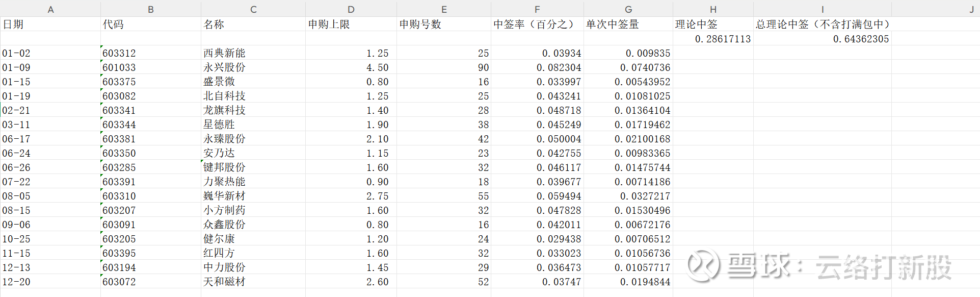The height and width of the screenshot is (297, 980).
Task: Select name cell 北自科技
Action: click(x=253, y=95)
